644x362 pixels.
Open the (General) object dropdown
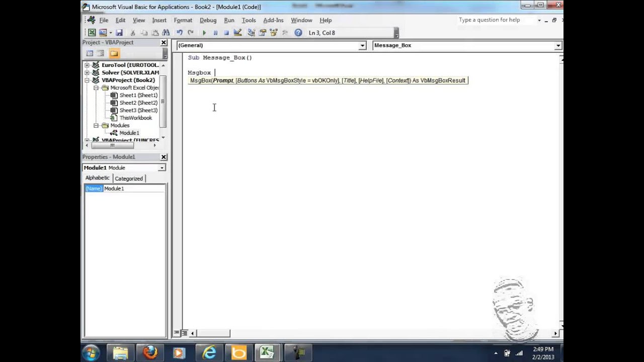click(362, 46)
